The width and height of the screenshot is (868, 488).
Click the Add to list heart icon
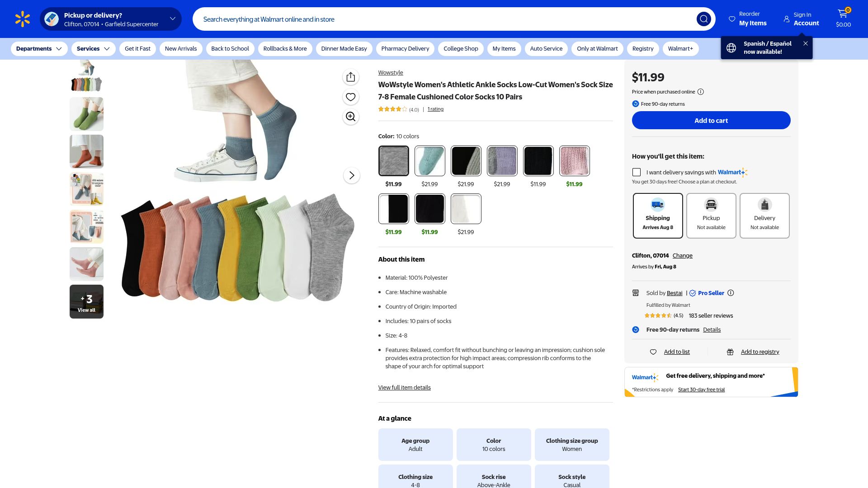pyautogui.click(x=653, y=352)
